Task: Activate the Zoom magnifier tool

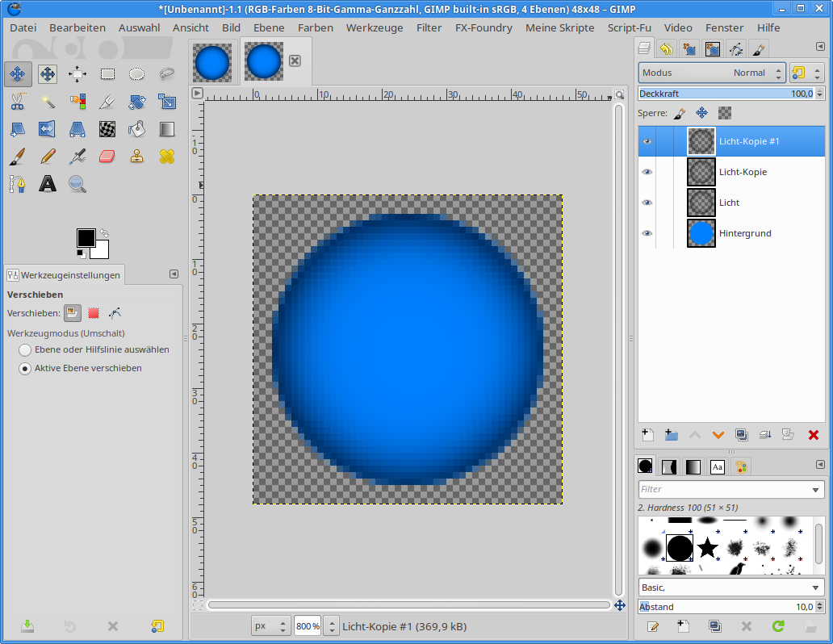Action: pyautogui.click(x=77, y=184)
